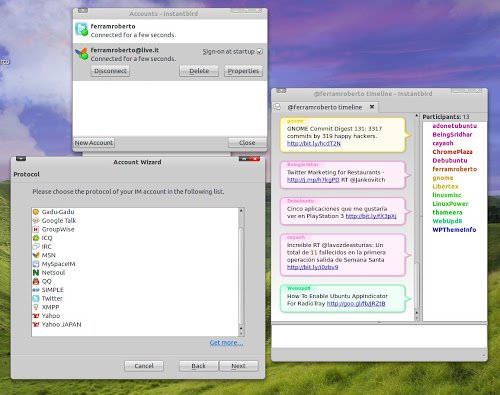Viewport: 500px width, 395px height.
Task: Open the Get more... protocols link
Action: (x=226, y=343)
